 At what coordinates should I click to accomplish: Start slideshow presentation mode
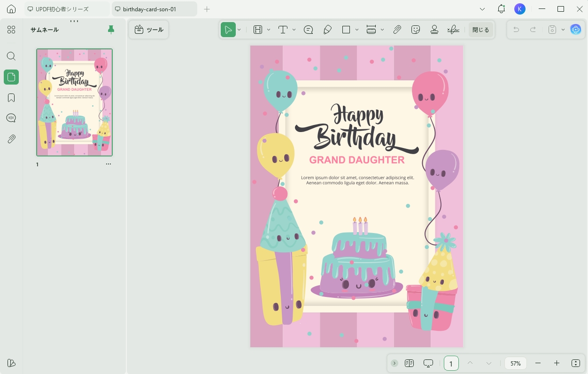[x=428, y=363]
